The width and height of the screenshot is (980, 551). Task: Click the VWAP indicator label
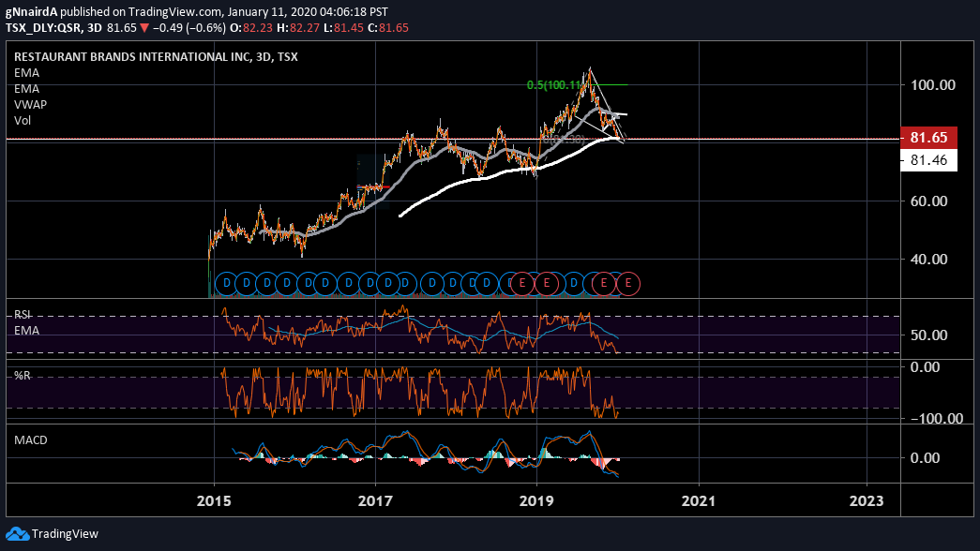[x=30, y=104]
